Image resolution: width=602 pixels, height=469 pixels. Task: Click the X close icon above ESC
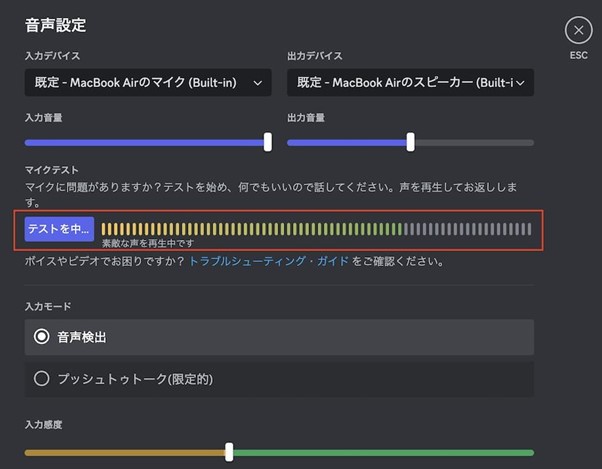(x=578, y=30)
